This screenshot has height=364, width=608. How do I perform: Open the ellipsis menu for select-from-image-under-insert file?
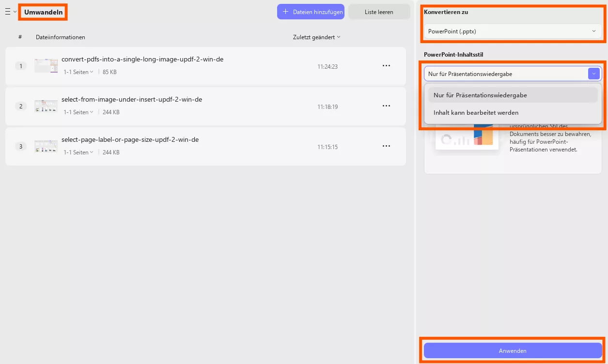click(x=386, y=106)
